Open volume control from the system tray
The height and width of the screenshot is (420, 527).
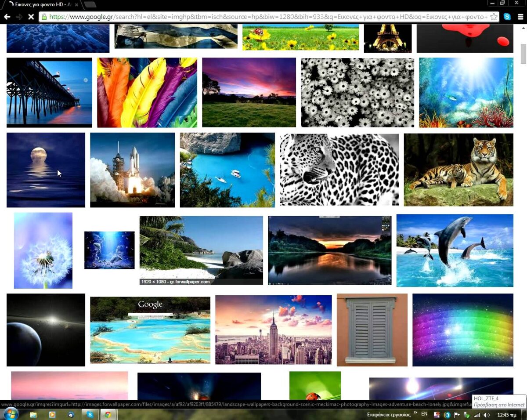(486, 414)
